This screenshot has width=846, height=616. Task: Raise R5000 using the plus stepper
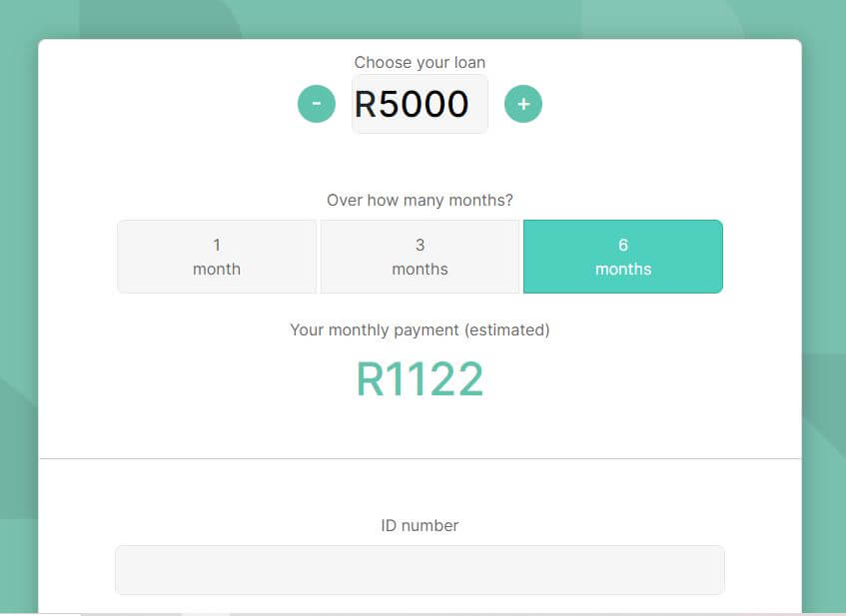click(x=523, y=103)
